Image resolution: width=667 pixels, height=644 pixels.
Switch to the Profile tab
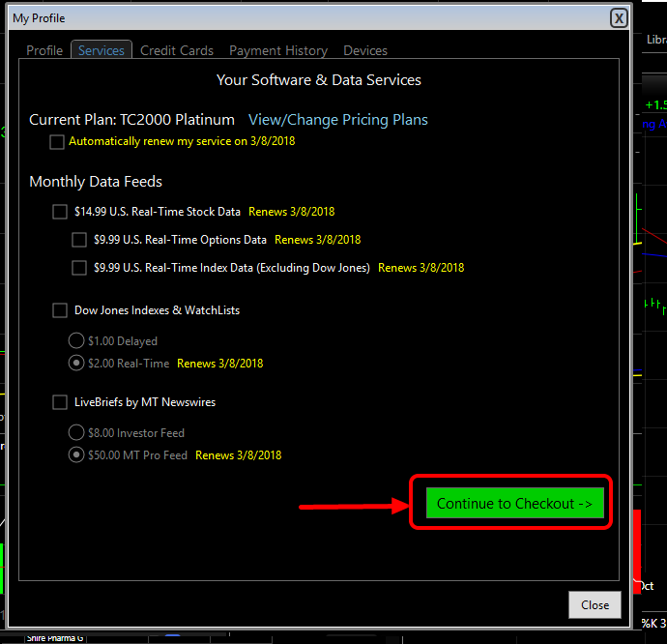click(44, 50)
